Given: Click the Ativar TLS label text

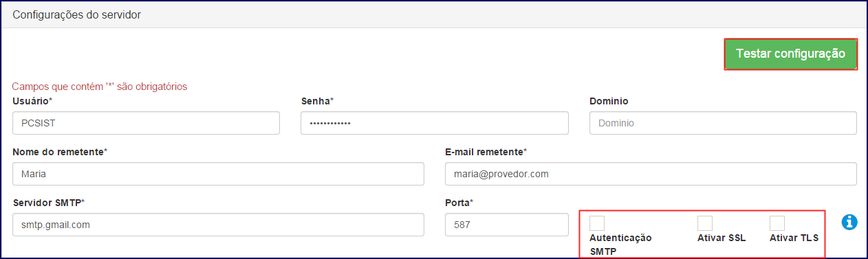Looking at the screenshot, I should coord(794,238).
